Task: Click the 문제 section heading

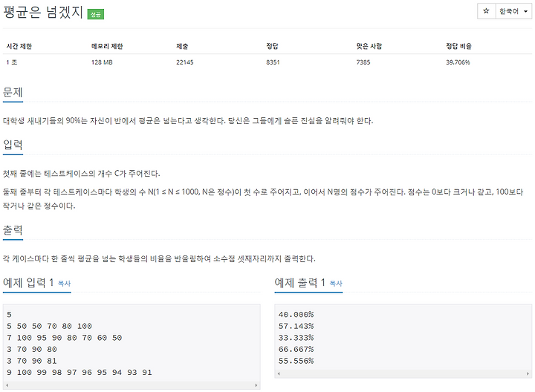Action: [13, 92]
